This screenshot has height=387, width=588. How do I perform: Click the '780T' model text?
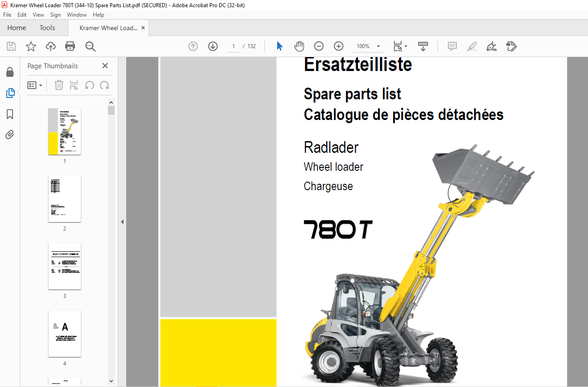[x=338, y=229]
